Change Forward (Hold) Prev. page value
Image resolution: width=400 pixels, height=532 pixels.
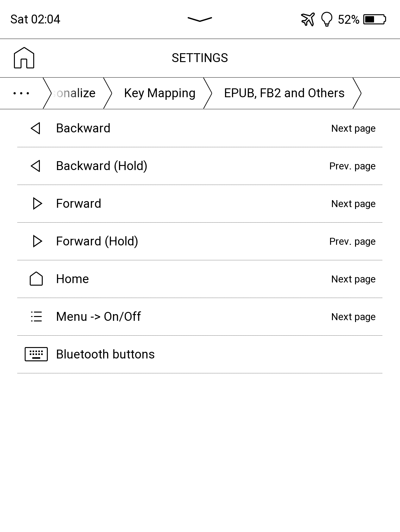point(352,242)
